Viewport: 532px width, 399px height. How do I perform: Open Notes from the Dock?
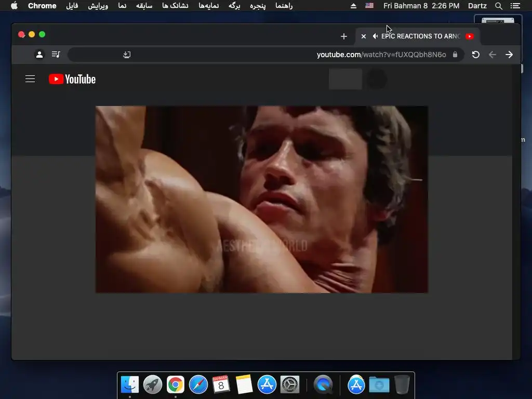click(244, 384)
